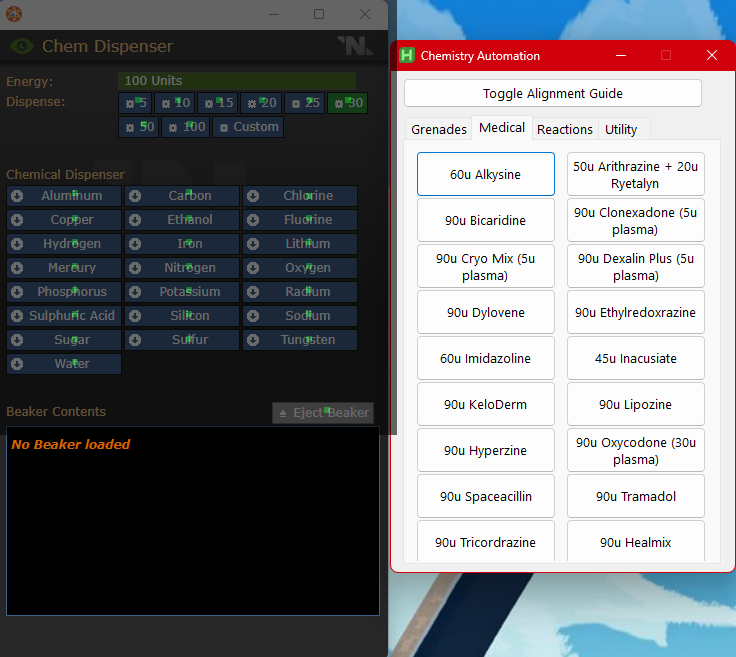The width and height of the screenshot is (736, 657).
Task: Run the 90u Tricordrazine recipe
Action: click(x=486, y=541)
